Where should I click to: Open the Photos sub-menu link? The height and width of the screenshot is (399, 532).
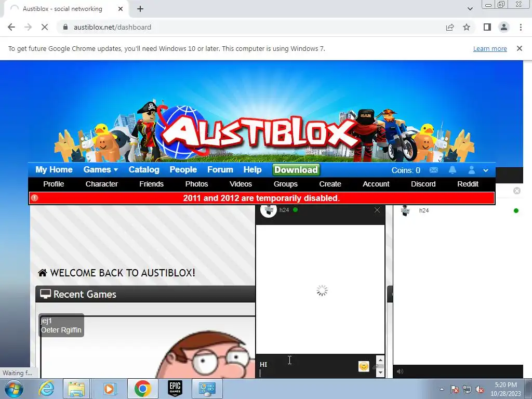[x=196, y=184]
